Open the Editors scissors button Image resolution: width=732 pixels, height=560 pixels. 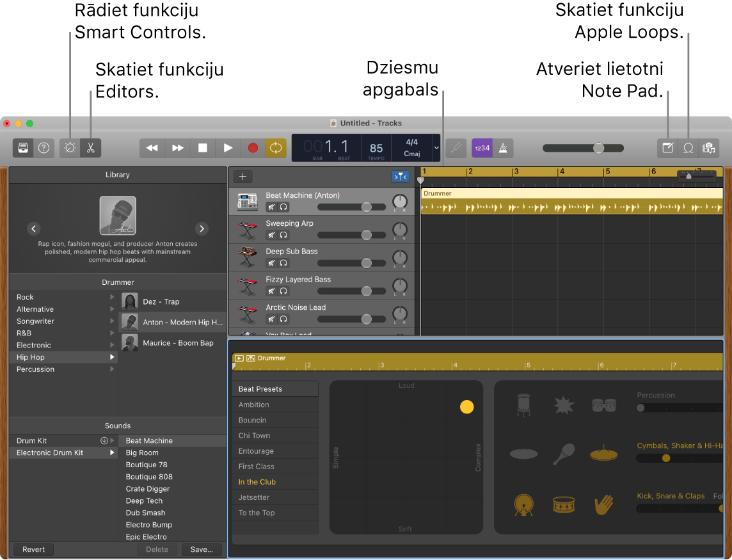tap(91, 148)
